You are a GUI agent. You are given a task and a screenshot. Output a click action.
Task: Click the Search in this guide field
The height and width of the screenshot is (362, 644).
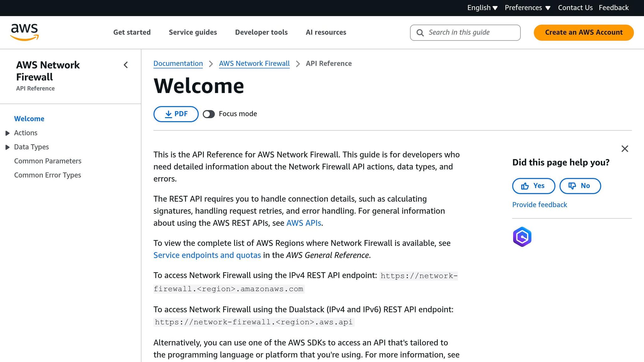[465, 32]
